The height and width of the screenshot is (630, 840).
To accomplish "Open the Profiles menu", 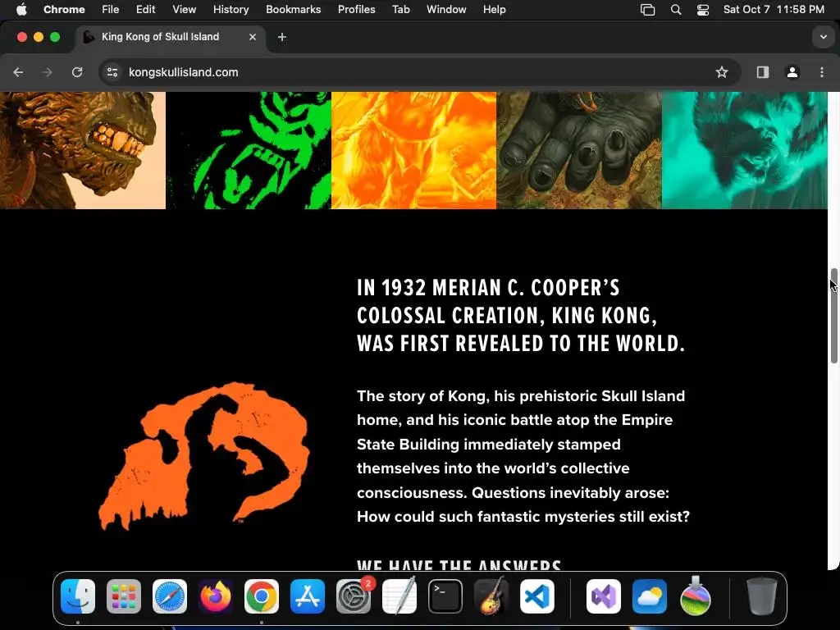I will pyautogui.click(x=356, y=10).
